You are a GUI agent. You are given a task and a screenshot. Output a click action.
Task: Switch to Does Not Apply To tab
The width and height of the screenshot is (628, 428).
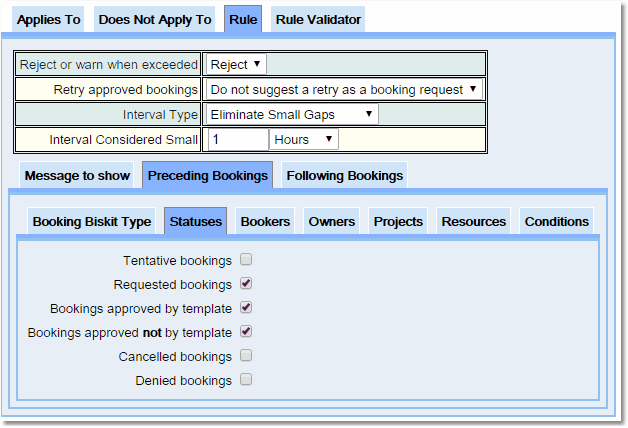point(155,20)
